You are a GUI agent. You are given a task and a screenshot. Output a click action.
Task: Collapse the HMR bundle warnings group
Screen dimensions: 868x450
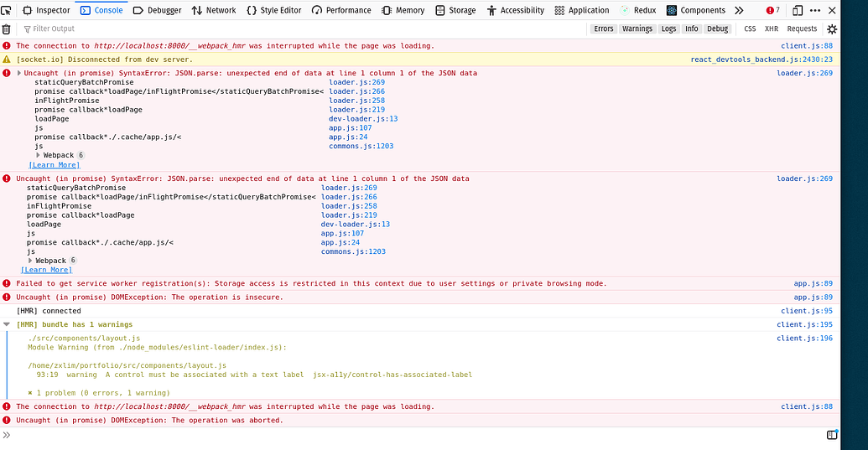pyautogui.click(x=7, y=324)
